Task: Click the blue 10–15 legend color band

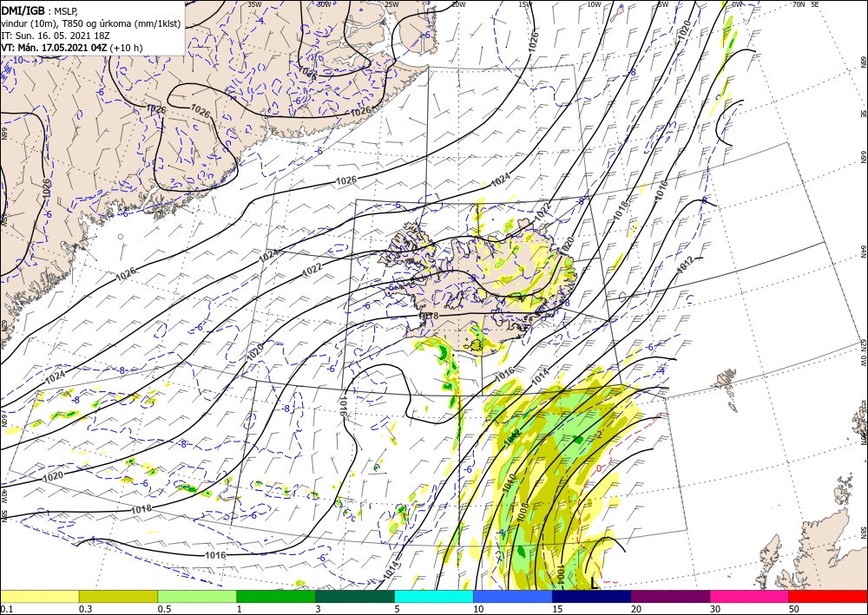Action: click(x=513, y=596)
